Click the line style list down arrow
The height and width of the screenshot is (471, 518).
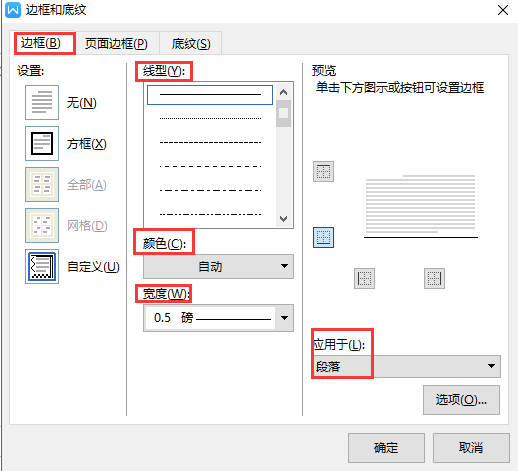point(284,219)
